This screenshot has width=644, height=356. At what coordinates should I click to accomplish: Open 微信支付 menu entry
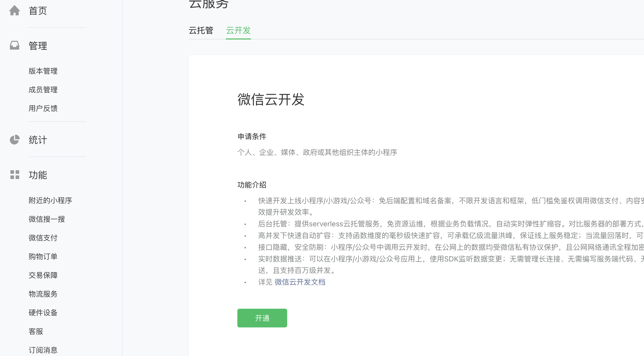pyautogui.click(x=43, y=238)
